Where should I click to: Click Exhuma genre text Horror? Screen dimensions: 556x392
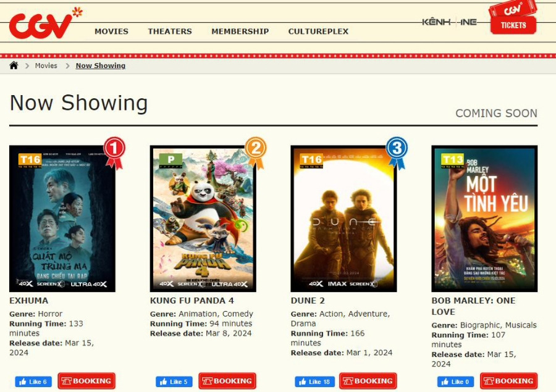coord(50,314)
